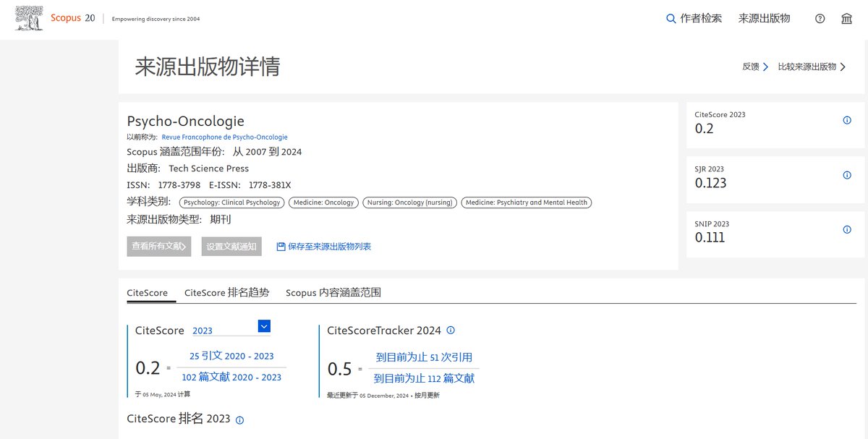
Task: Click the SNIP 2023 info icon
Action: click(x=847, y=229)
